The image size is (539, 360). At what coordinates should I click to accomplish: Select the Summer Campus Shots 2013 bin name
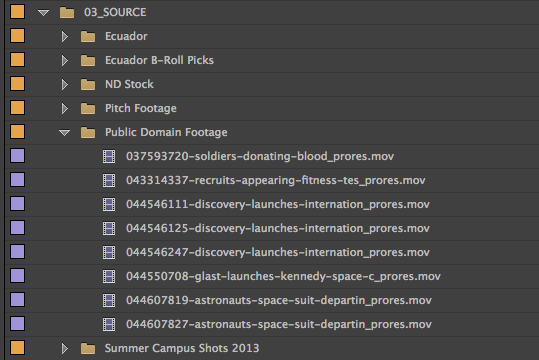(182, 348)
